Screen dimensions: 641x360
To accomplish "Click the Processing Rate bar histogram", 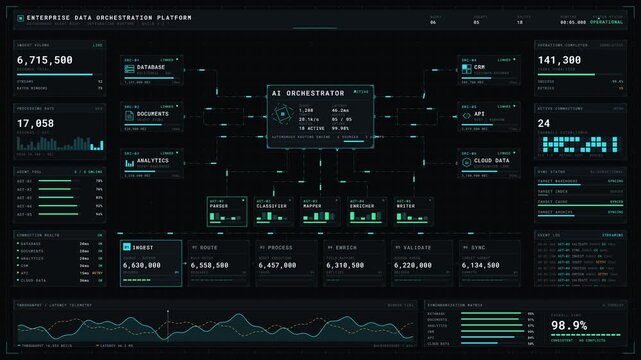I will click(60, 143).
